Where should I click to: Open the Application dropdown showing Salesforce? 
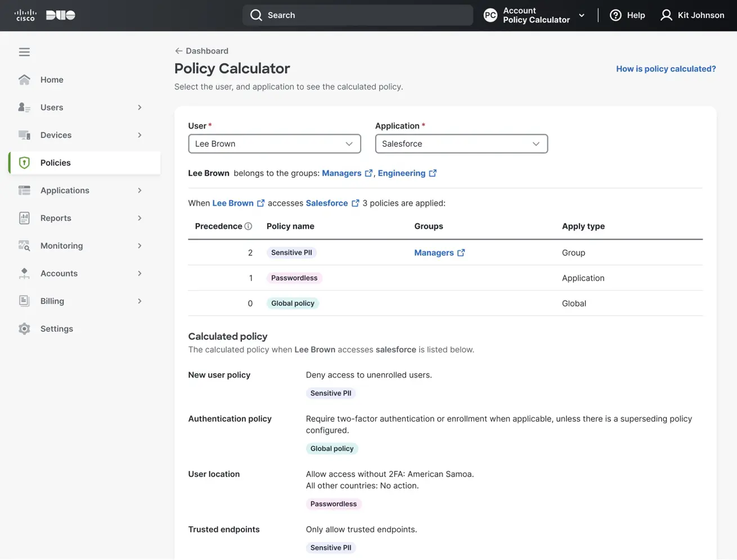pyautogui.click(x=461, y=143)
